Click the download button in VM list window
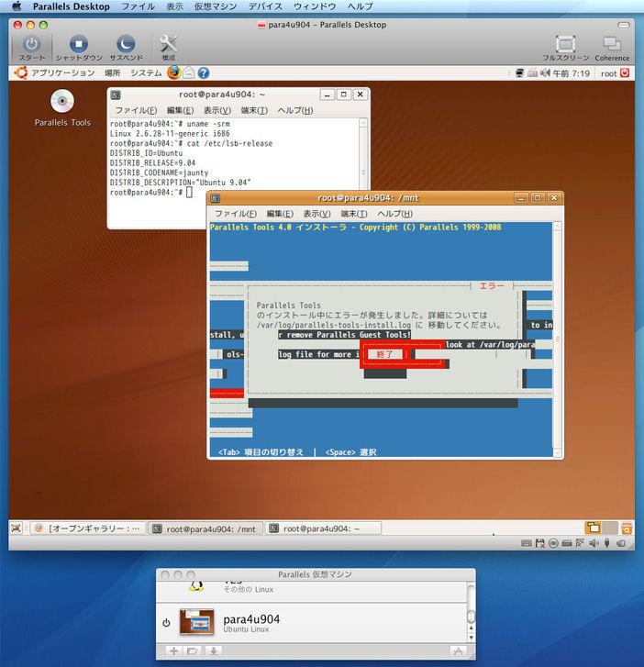The height and width of the screenshot is (667, 644). 214,650
